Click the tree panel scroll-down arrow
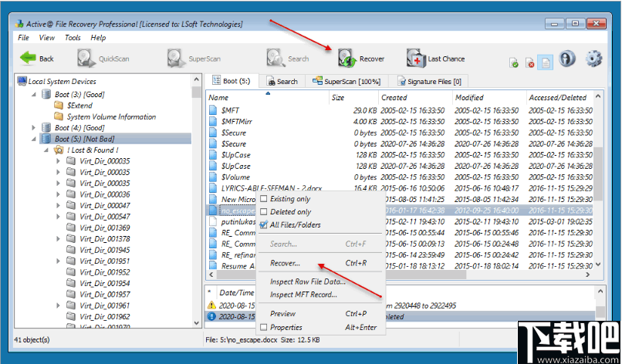Screen dimensions: 622x364 tap(196, 323)
